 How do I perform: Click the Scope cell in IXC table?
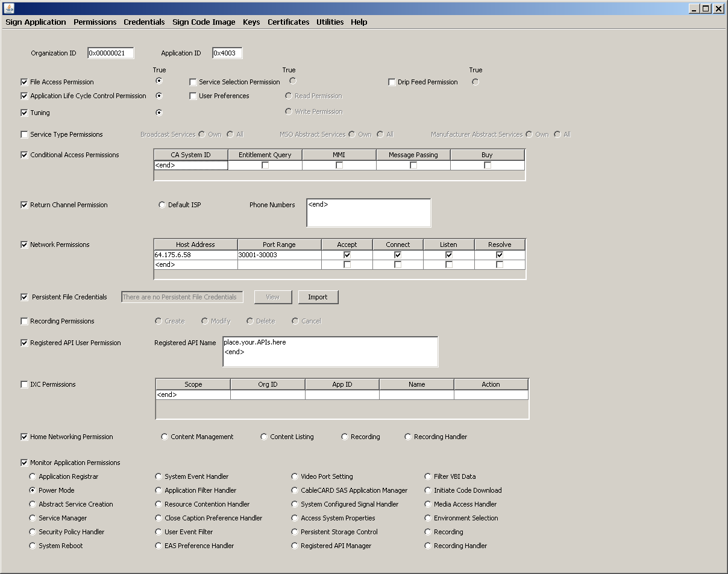point(193,395)
